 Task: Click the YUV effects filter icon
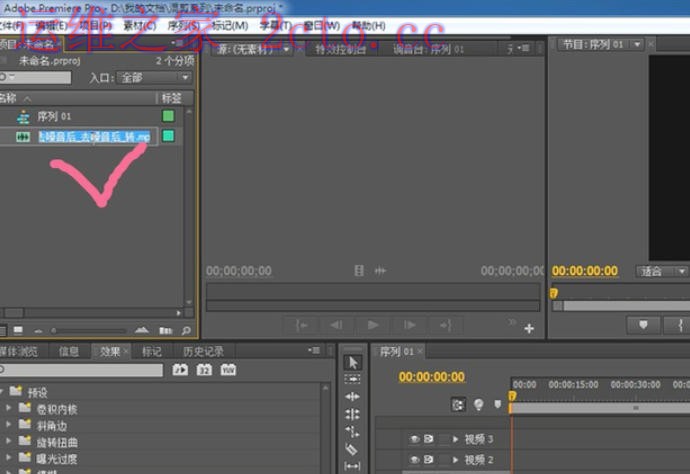click(228, 370)
